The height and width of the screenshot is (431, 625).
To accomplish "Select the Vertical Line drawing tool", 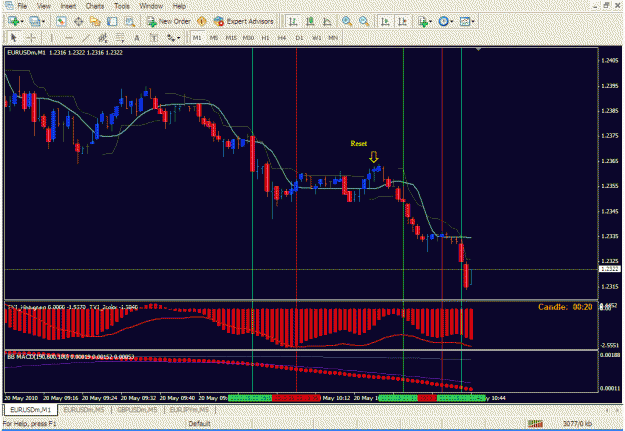I will click(x=51, y=38).
